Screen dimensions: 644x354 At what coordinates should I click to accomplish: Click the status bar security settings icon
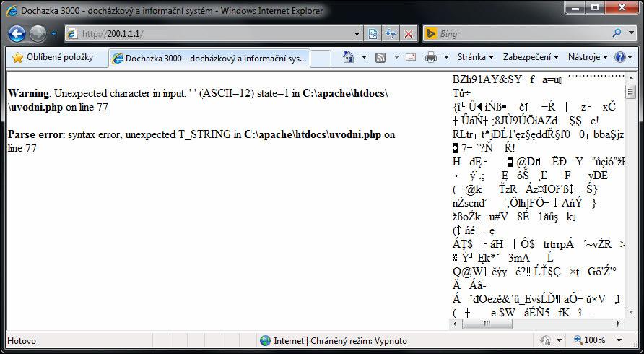pos(546,340)
